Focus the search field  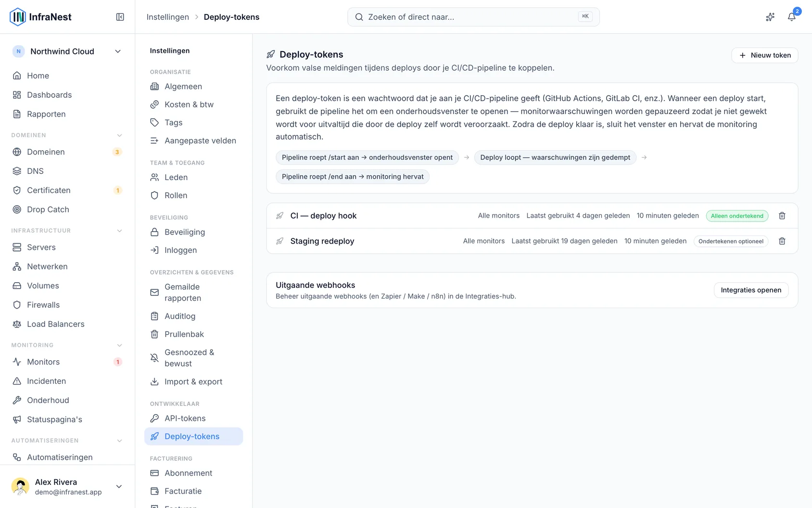pos(473,17)
